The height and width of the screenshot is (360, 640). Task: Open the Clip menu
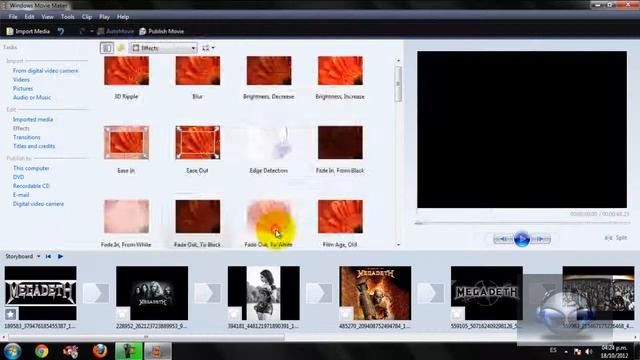click(x=87, y=17)
